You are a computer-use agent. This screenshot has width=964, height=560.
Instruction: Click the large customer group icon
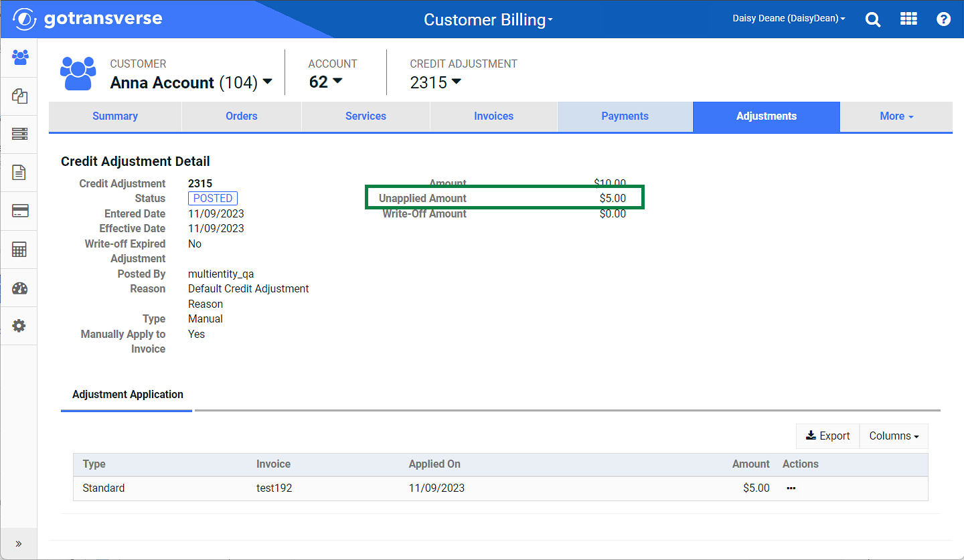tap(78, 73)
